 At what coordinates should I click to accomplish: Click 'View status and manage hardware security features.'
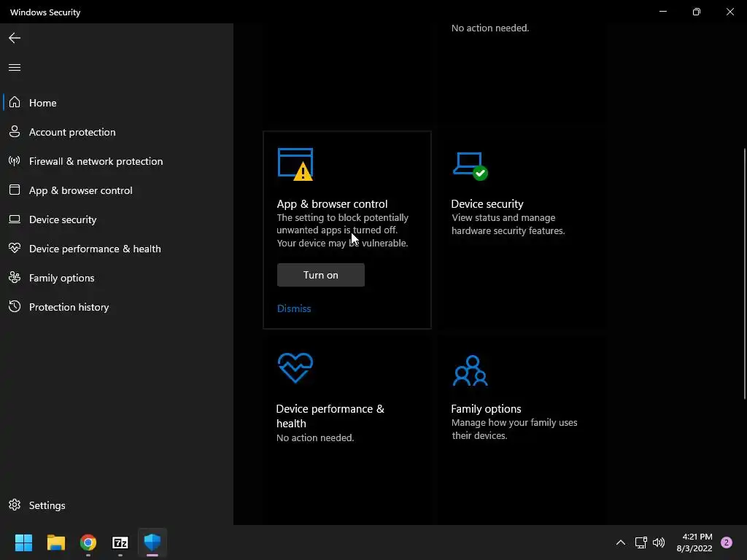click(x=508, y=225)
